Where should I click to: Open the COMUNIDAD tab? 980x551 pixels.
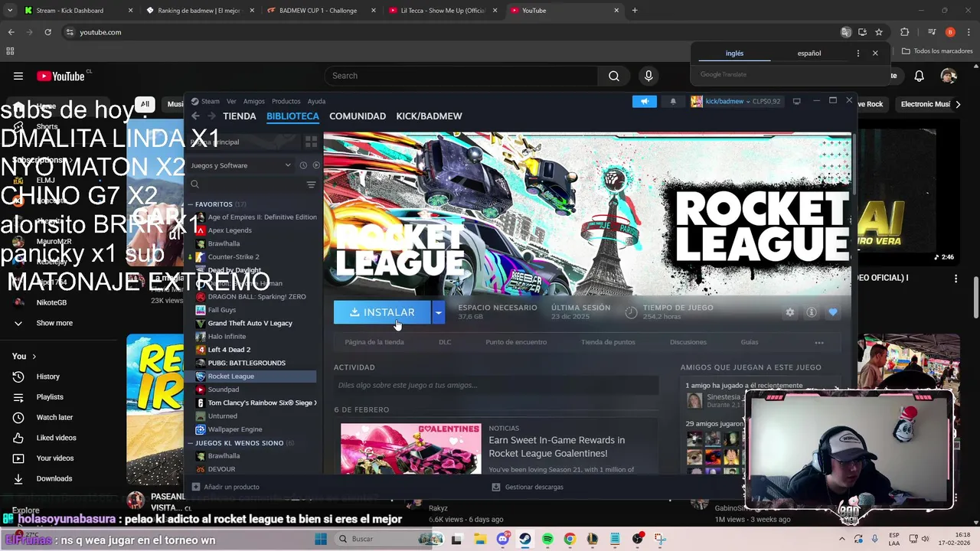click(x=358, y=116)
